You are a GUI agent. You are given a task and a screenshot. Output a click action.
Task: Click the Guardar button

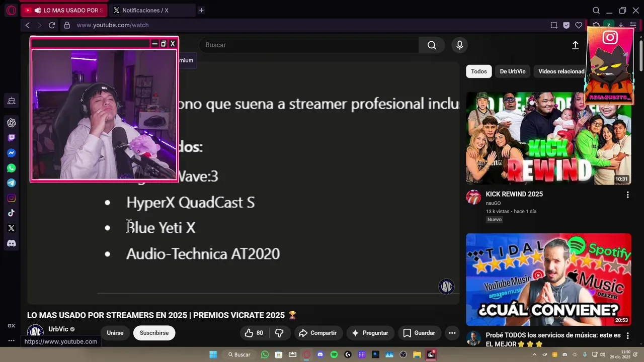click(419, 333)
